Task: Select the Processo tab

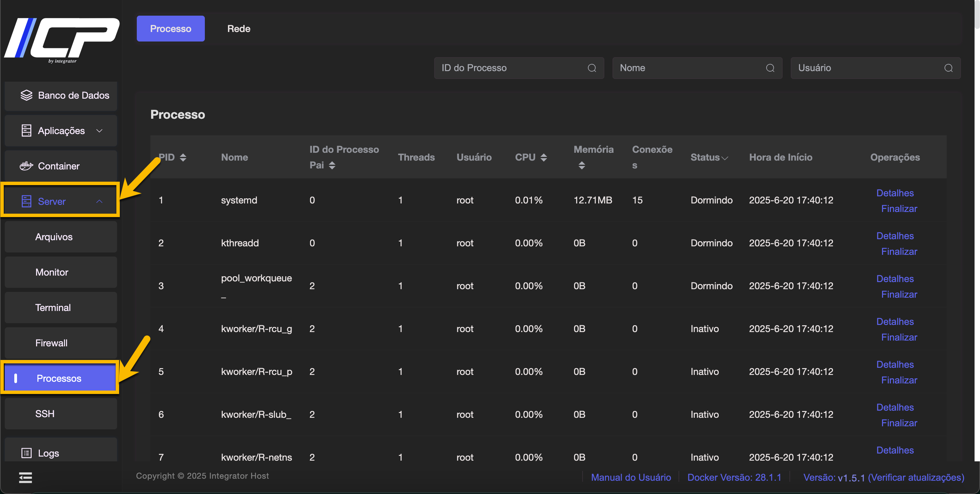Action: (x=170, y=29)
